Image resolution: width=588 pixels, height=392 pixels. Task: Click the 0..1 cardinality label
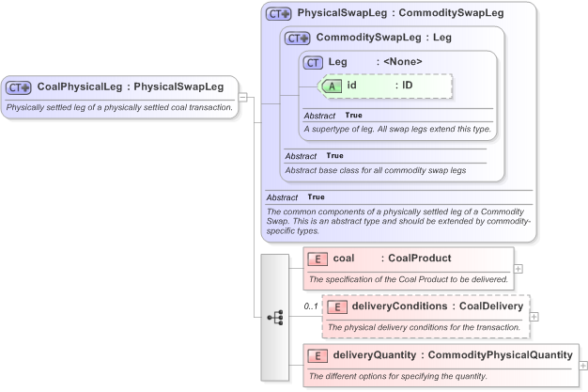click(x=311, y=306)
